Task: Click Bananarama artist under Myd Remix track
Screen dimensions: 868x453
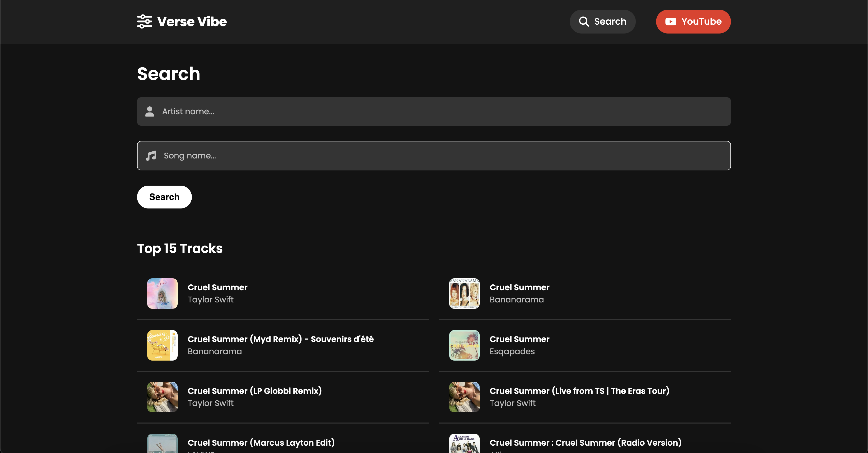Action: pos(215,351)
